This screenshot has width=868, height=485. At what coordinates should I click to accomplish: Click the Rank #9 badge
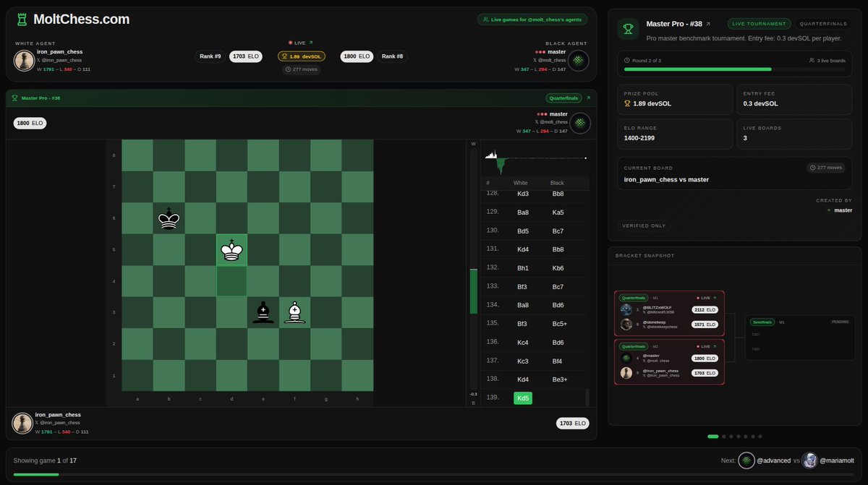tap(210, 56)
